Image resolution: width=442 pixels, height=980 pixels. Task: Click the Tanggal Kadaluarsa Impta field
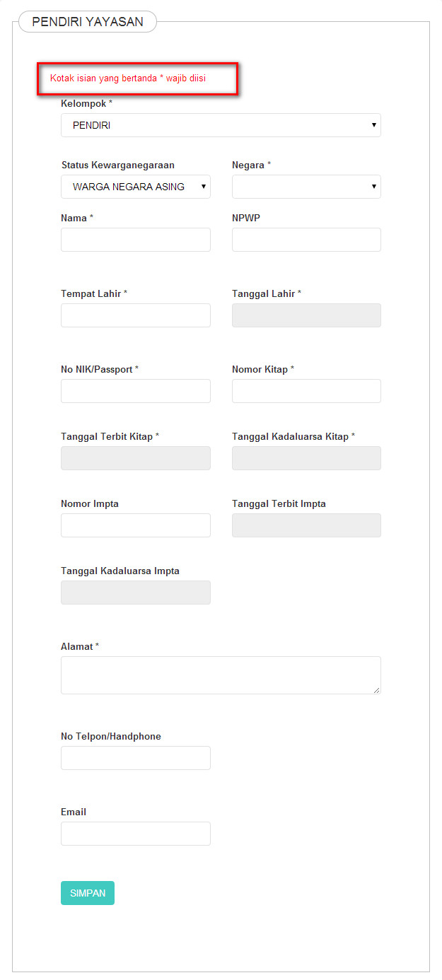[x=136, y=593]
